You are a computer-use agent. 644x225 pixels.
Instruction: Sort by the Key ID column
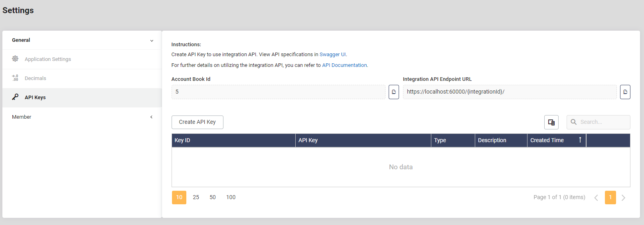click(x=233, y=141)
